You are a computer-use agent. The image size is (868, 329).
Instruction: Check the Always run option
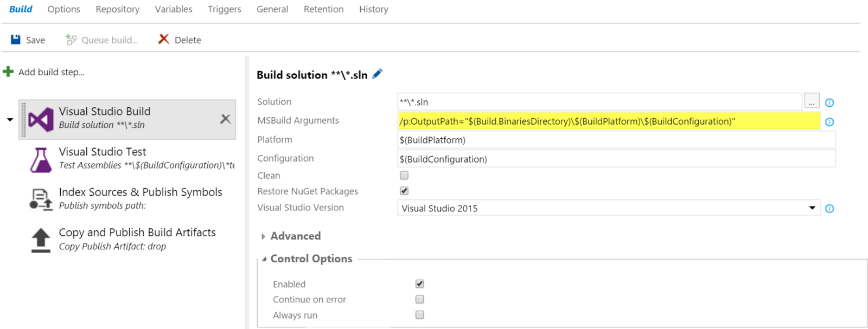(x=420, y=315)
